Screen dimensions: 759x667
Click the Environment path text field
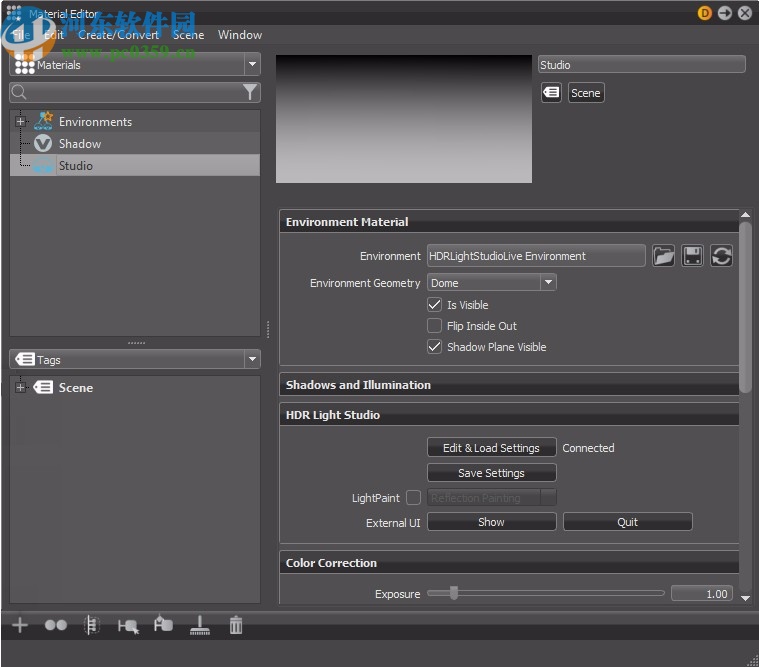[536, 256]
